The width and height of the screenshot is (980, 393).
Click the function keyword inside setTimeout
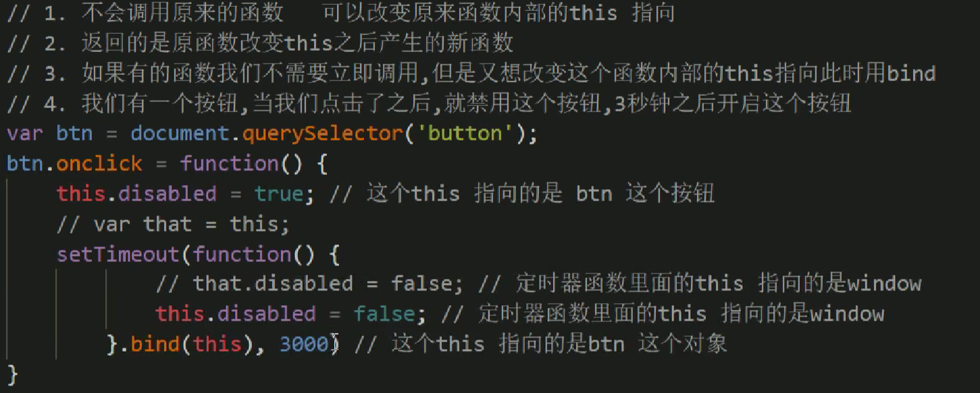click(241, 255)
